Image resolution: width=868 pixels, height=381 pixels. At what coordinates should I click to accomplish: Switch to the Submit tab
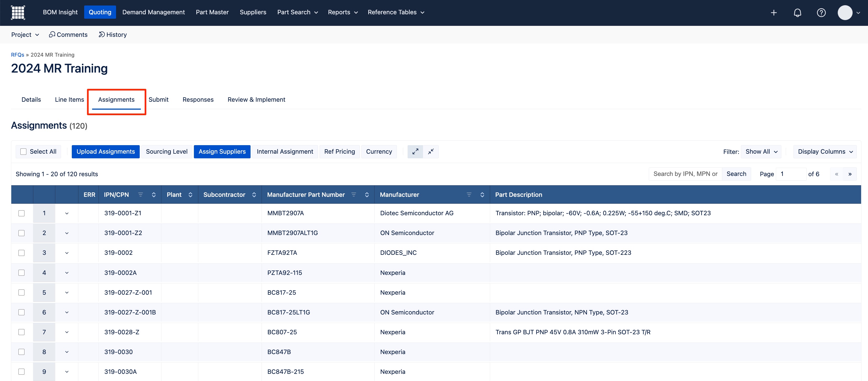(x=158, y=100)
